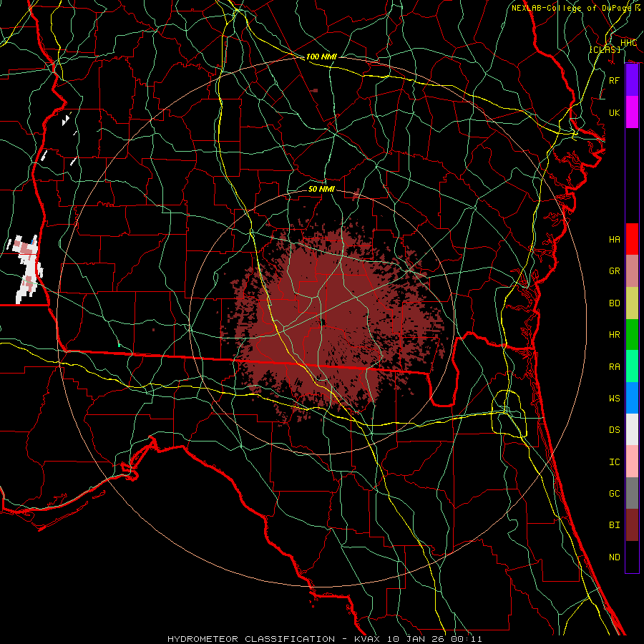644x644 pixels.
Task: Click the gray GC legend swatch
Action: (x=632, y=493)
